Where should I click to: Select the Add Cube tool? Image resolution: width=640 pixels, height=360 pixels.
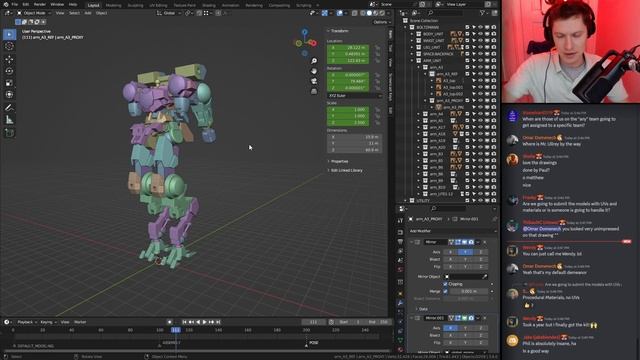9,133
